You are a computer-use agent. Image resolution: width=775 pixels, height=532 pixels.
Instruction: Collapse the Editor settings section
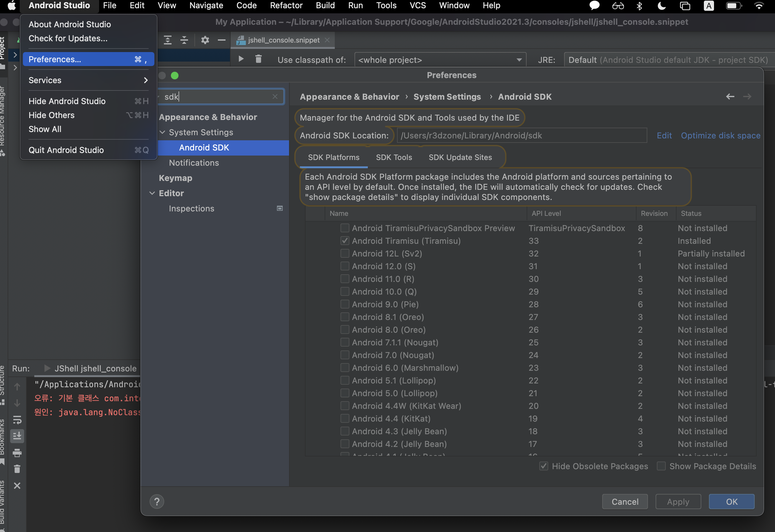click(x=152, y=193)
